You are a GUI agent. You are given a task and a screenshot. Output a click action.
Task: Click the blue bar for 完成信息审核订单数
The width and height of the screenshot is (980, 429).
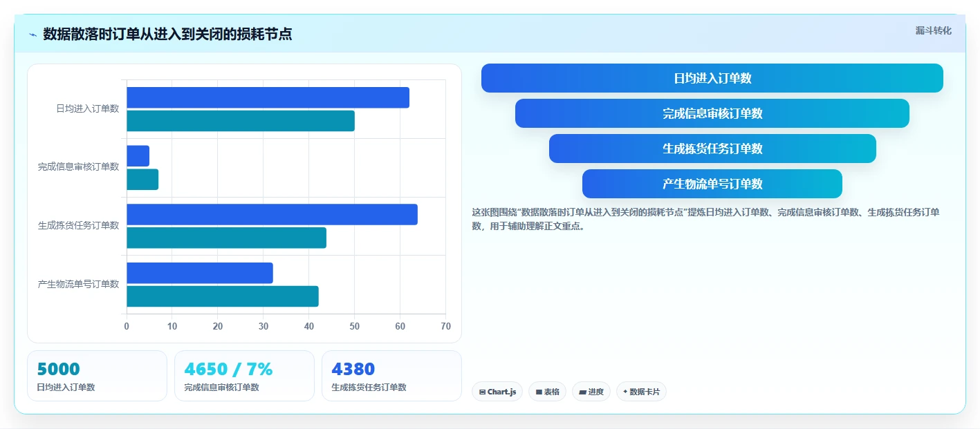click(x=138, y=156)
